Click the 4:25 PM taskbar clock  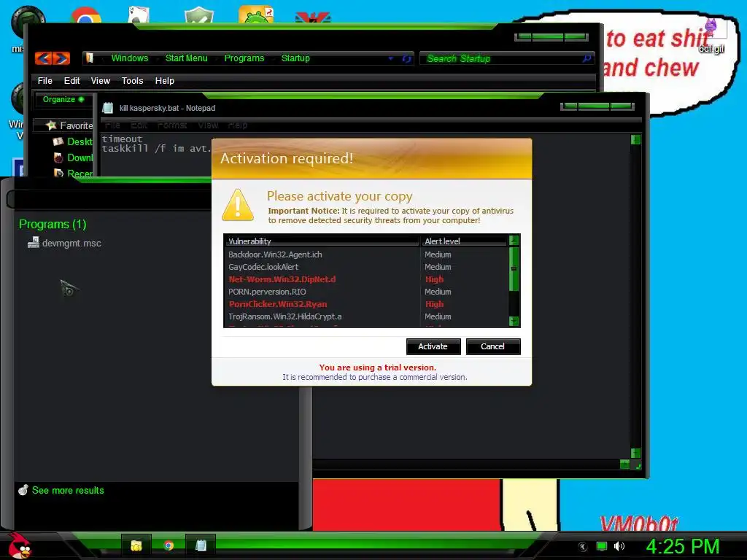point(683,546)
